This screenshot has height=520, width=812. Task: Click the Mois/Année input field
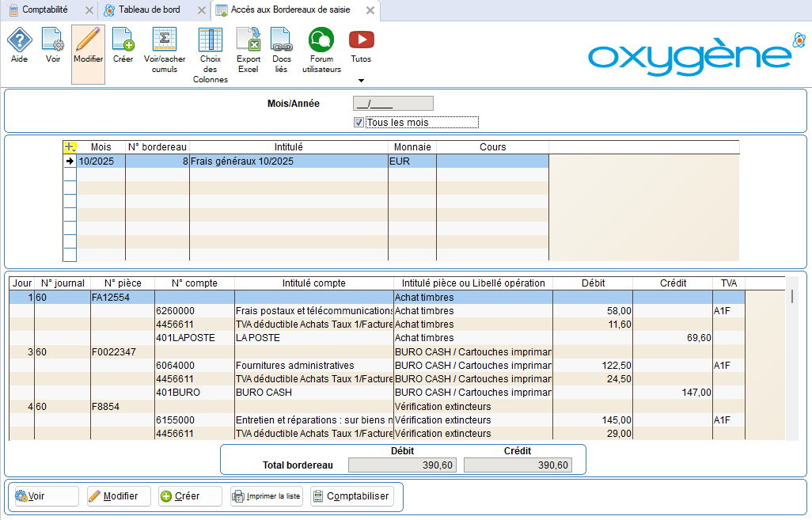[x=393, y=103]
